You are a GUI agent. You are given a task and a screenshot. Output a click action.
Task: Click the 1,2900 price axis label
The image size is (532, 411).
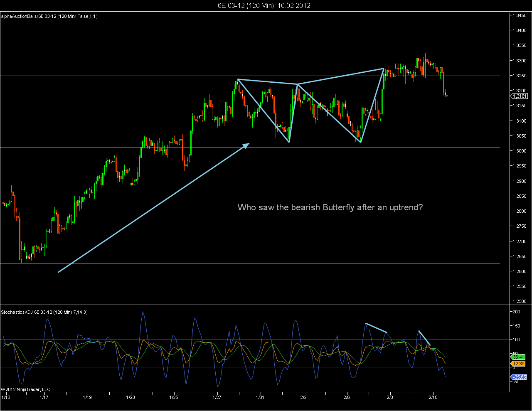[x=520, y=181]
